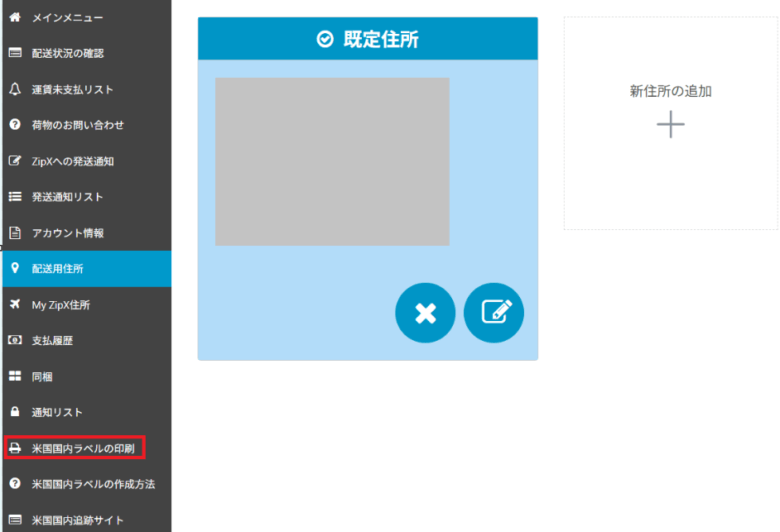Click the home icon beside メインメニュー
The height and width of the screenshot is (532, 780).
[x=15, y=17]
